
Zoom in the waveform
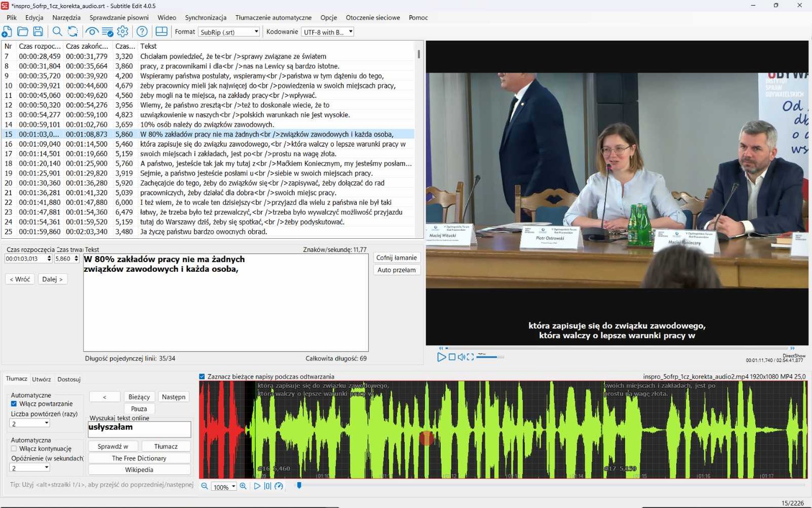click(243, 486)
